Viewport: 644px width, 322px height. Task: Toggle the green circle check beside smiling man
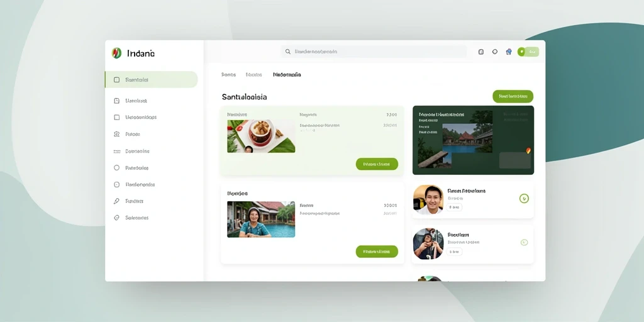(x=524, y=199)
